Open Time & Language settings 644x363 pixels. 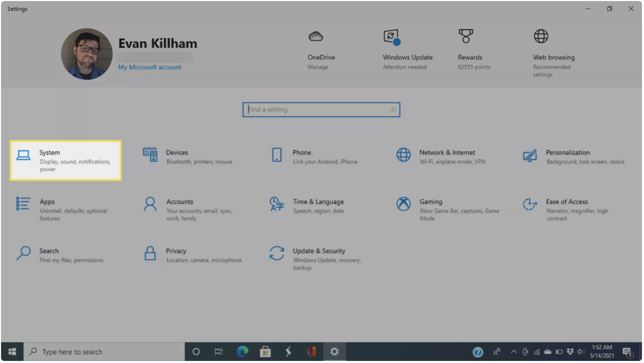click(313, 206)
